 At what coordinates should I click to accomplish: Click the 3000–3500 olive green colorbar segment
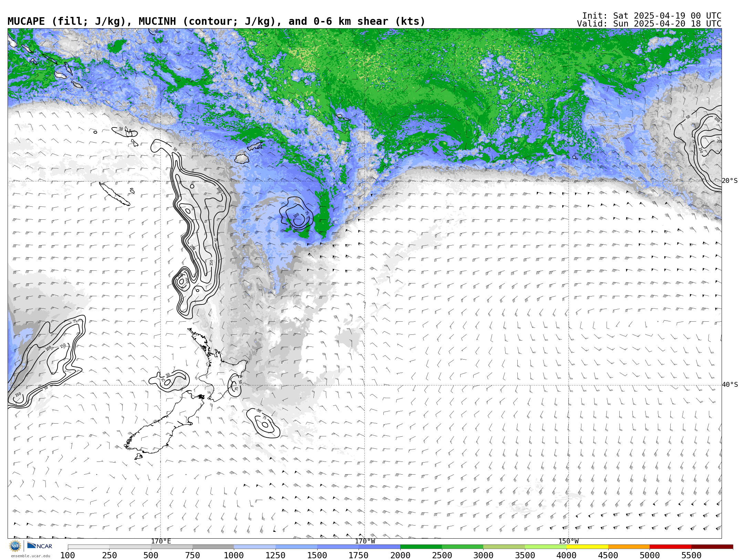click(x=504, y=547)
